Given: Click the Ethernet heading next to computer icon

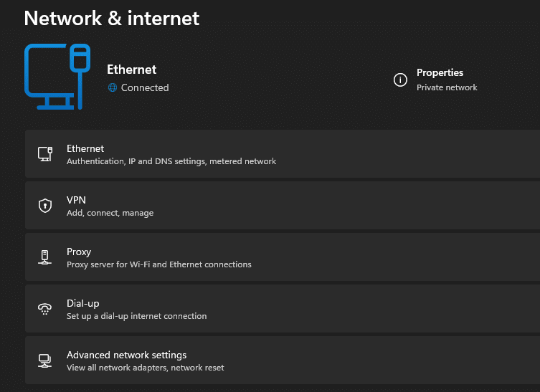Looking at the screenshot, I should (x=131, y=70).
